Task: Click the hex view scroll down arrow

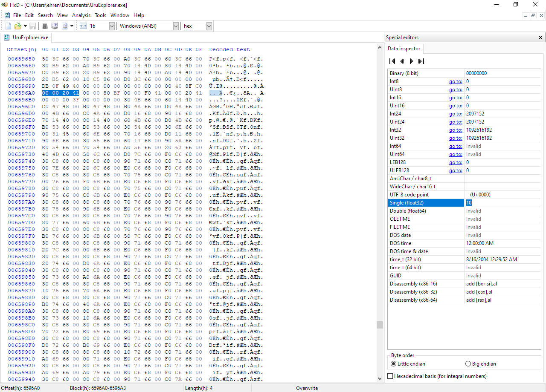Action: (x=380, y=378)
